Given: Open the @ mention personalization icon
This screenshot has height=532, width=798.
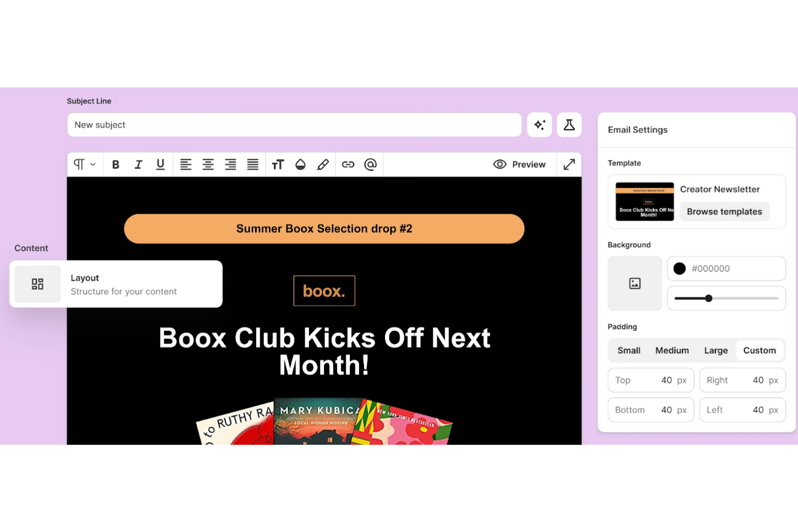Looking at the screenshot, I should (370, 164).
